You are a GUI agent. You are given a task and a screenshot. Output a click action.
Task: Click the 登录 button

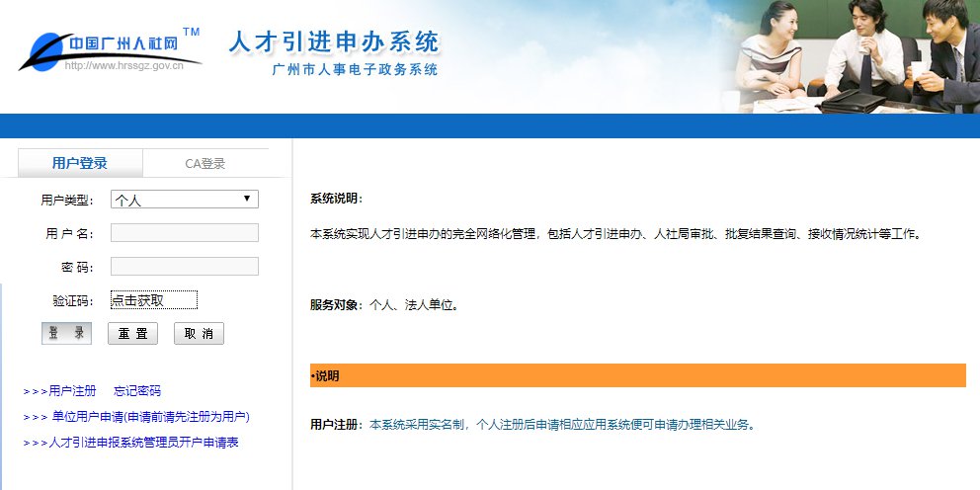[x=67, y=333]
